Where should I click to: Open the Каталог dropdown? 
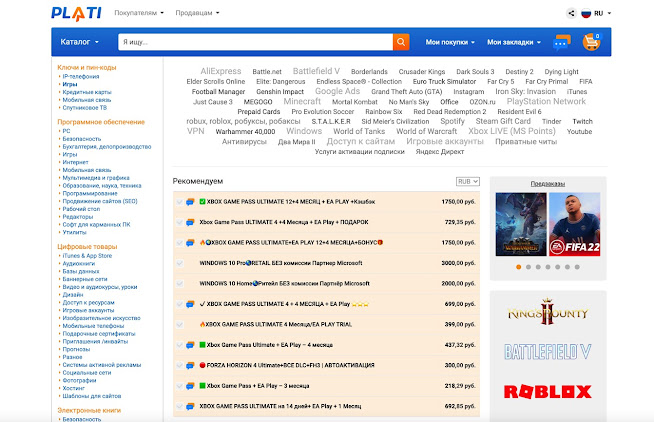(x=80, y=42)
